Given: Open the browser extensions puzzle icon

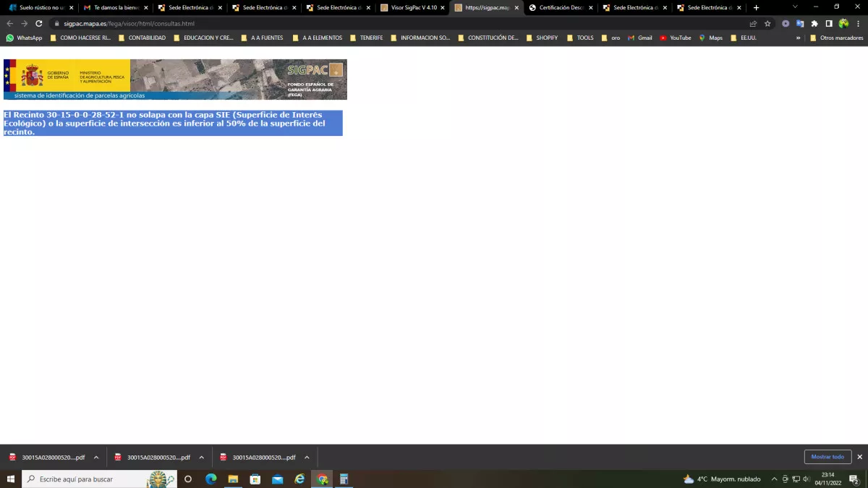Looking at the screenshot, I should [814, 23].
